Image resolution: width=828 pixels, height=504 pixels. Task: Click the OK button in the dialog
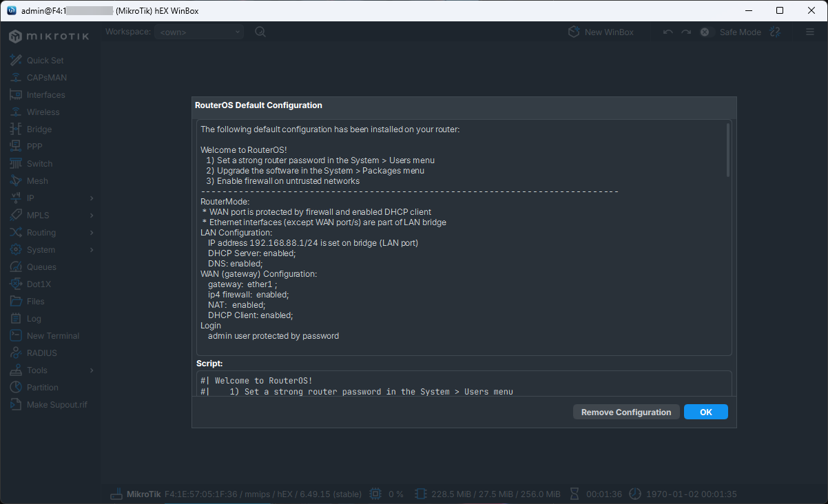705,412
